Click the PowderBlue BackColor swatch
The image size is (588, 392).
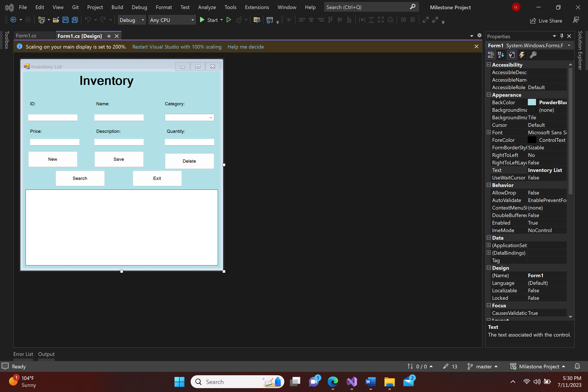tap(532, 102)
